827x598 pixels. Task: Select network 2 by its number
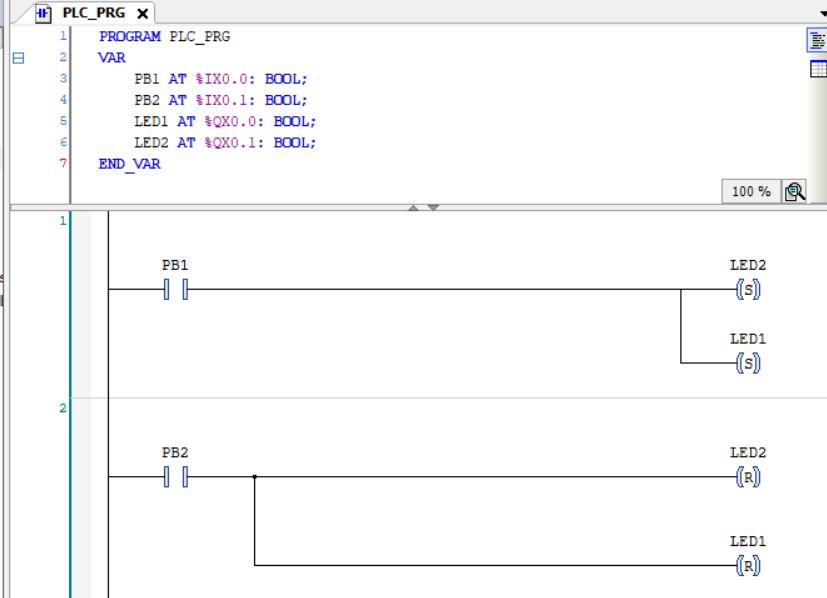pos(63,408)
